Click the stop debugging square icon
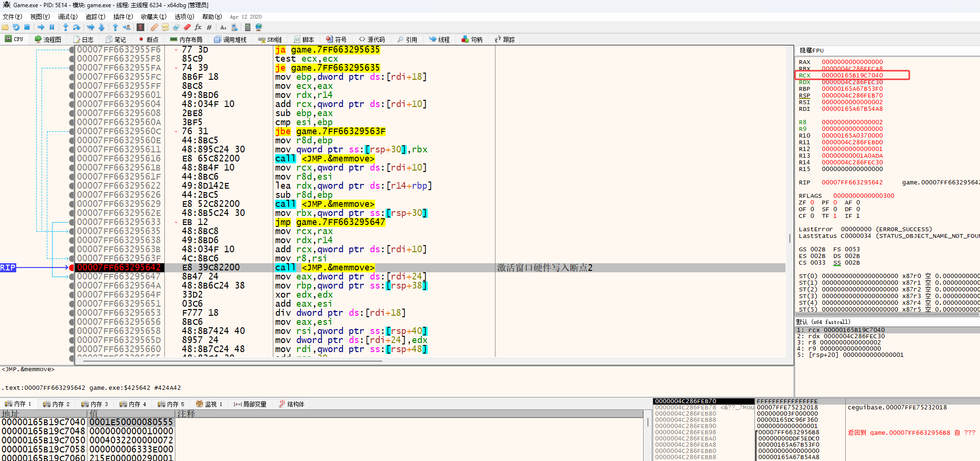980x461 pixels. (x=27, y=27)
